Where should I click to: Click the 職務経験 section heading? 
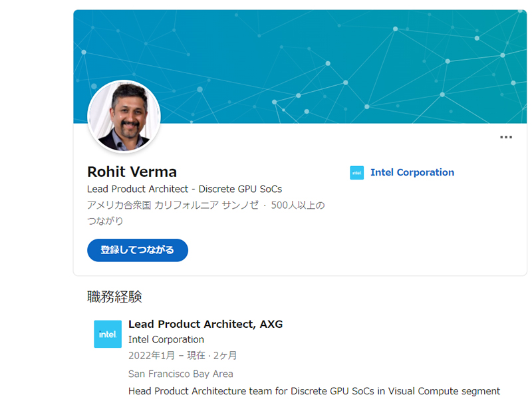coord(114,297)
